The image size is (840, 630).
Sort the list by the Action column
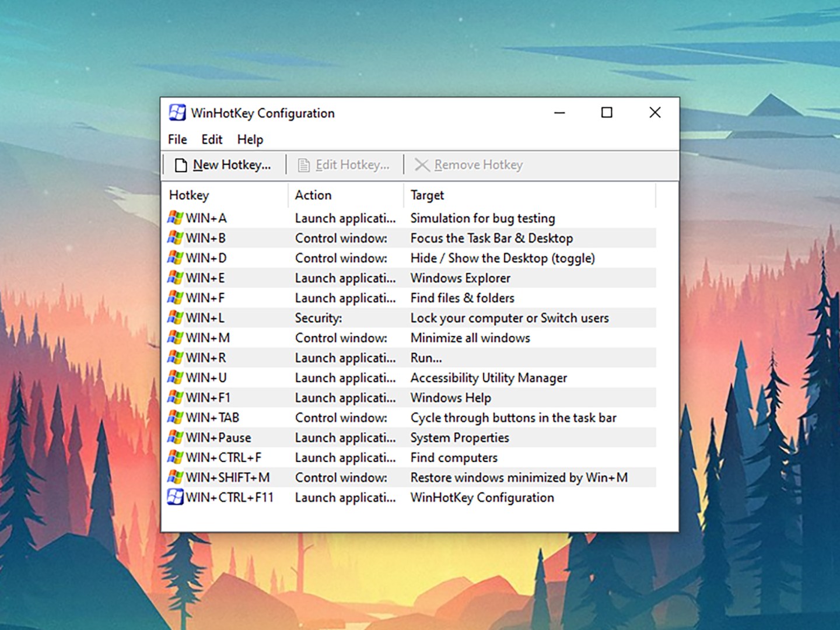pyautogui.click(x=314, y=195)
